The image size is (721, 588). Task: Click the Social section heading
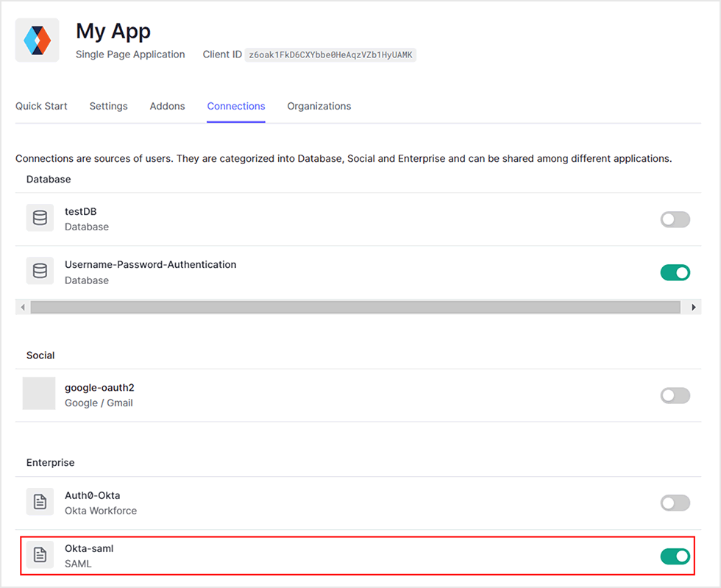pos(40,355)
